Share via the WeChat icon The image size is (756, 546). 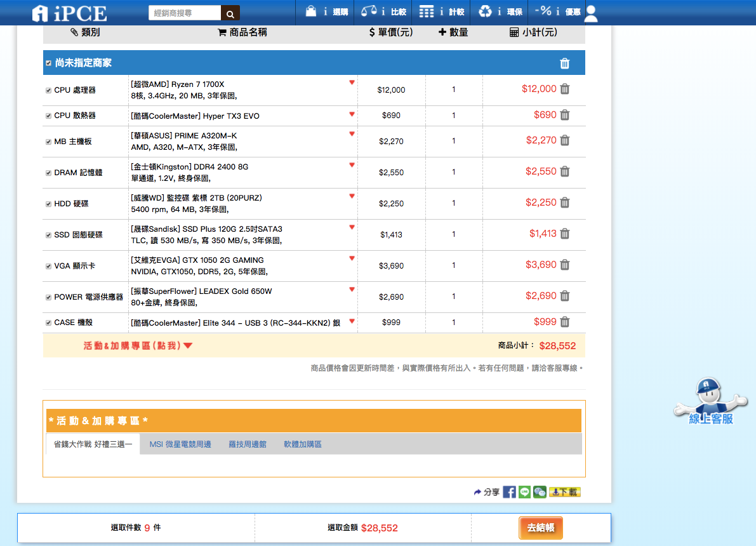(x=540, y=492)
